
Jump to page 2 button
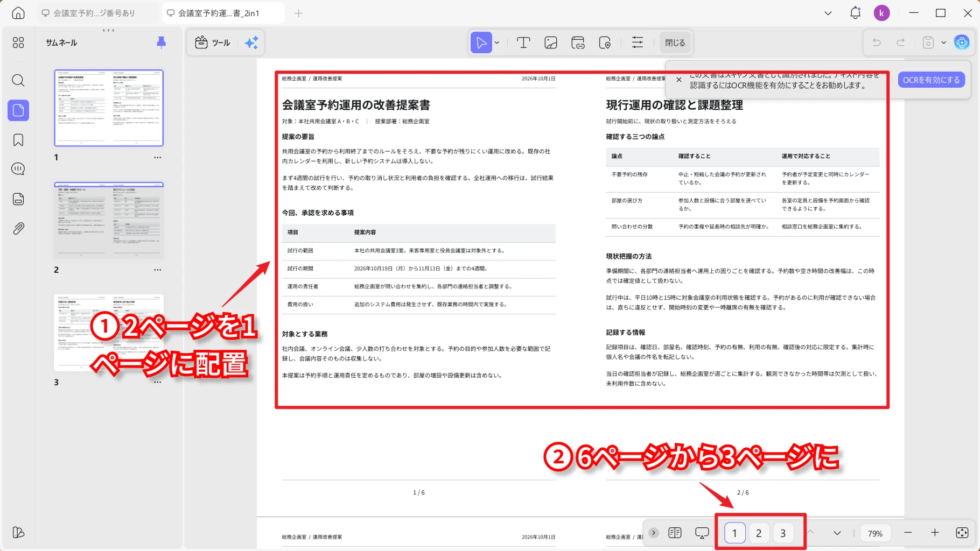[x=759, y=533]
